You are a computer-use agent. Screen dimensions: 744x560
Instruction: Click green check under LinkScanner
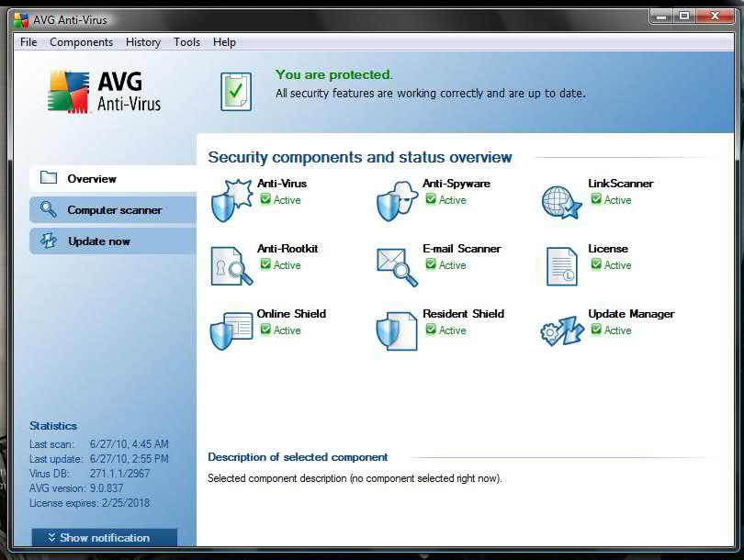596,199
